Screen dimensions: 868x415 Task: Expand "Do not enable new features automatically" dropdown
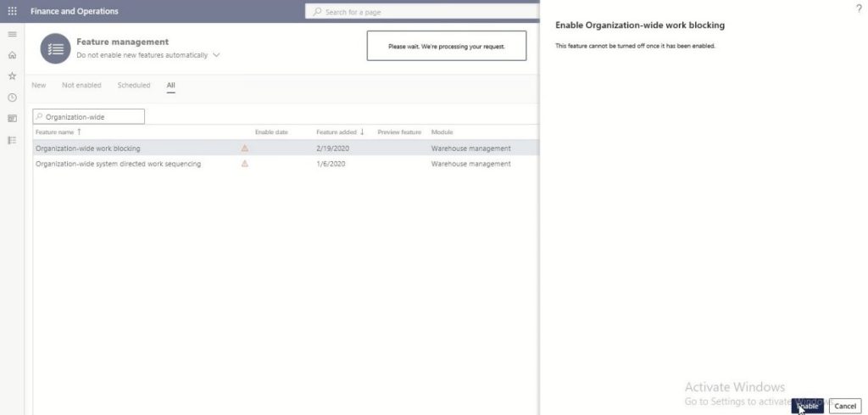tap(216, 55)
